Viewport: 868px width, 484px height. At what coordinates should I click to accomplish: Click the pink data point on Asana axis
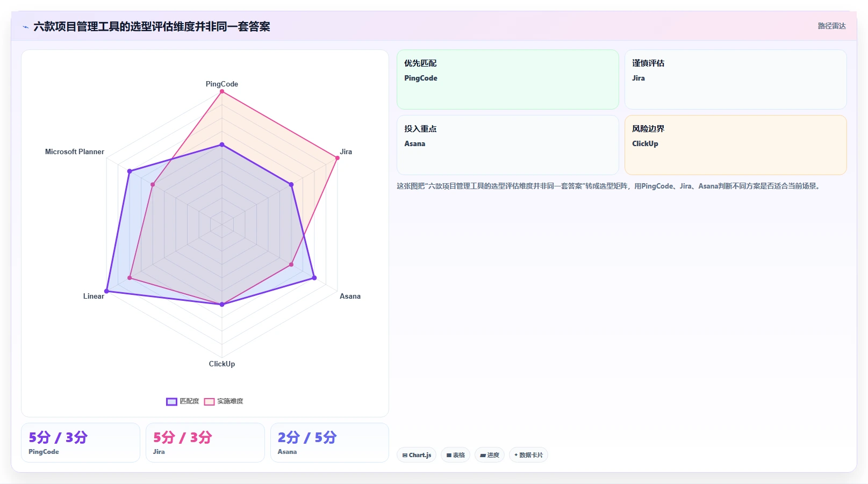(x=291, y=264)
